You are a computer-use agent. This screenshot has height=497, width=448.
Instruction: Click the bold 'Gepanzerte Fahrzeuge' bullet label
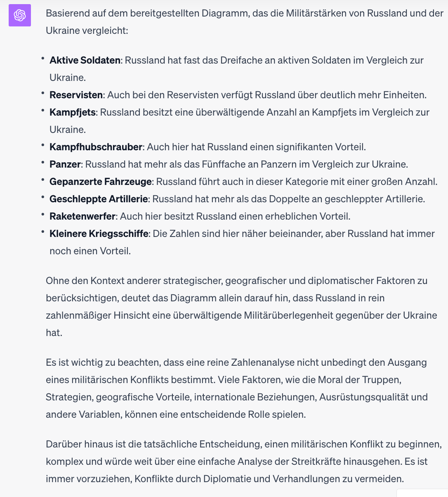tap(101, 182)
